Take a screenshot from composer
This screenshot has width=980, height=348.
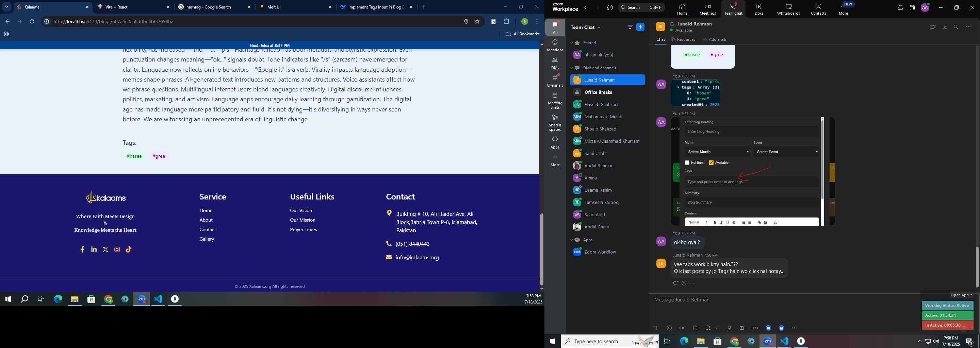coord(708,328)
